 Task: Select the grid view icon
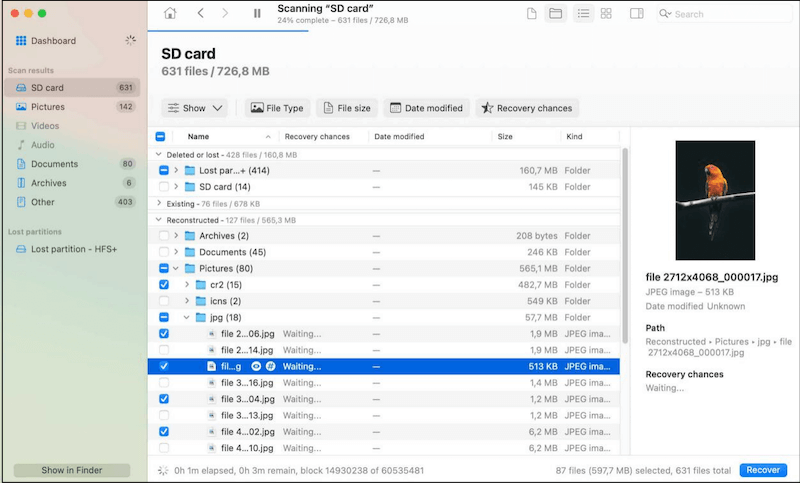click(x=606, y=14)
